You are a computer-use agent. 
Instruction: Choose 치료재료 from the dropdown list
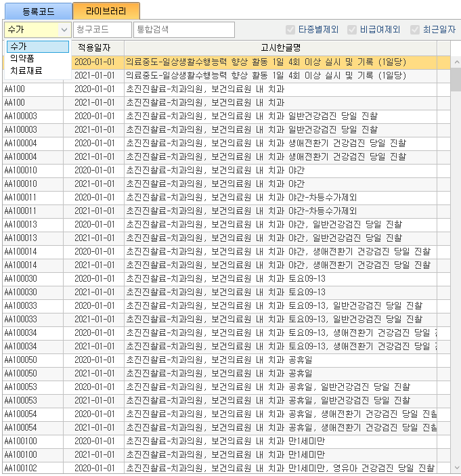(x=26, y=70)
